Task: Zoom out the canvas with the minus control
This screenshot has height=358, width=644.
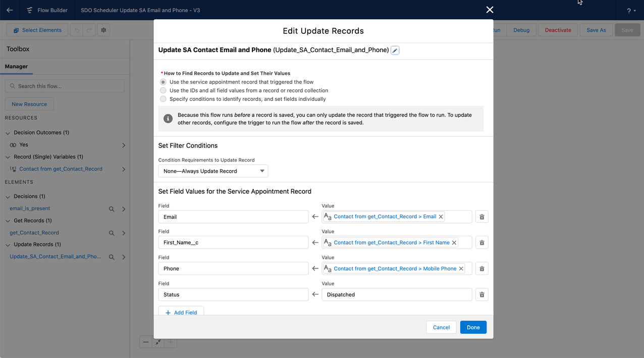Action: click(x=145, y=342)
